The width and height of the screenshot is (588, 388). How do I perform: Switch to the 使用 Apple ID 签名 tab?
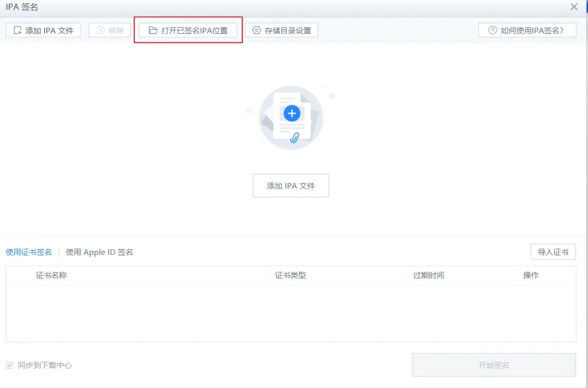click(99, 251)
